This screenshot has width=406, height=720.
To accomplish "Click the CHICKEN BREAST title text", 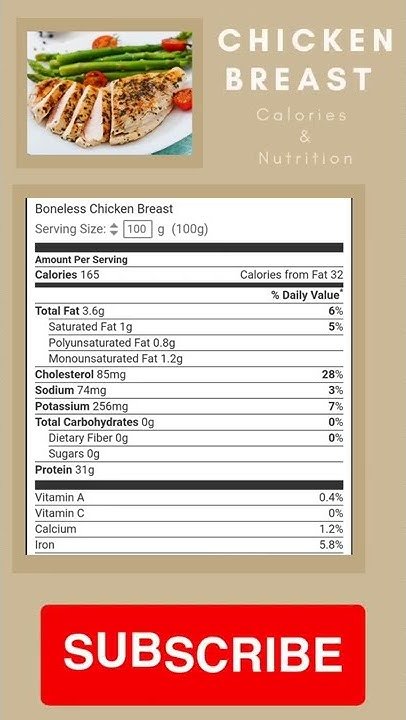I will coord(305,60).
